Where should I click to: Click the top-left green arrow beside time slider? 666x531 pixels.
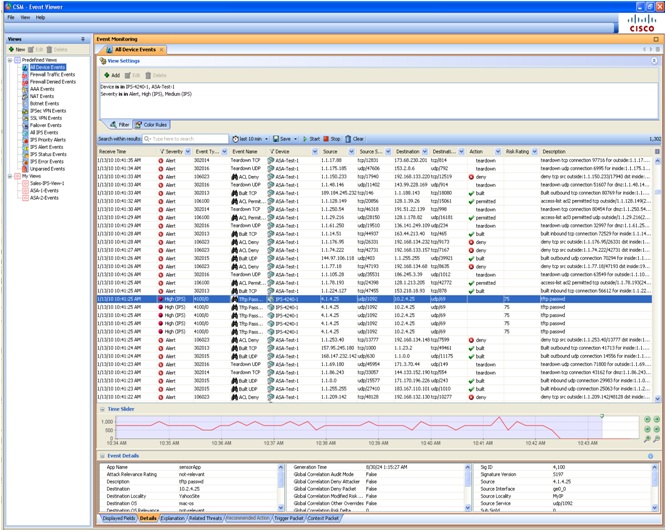click(647, 419)
